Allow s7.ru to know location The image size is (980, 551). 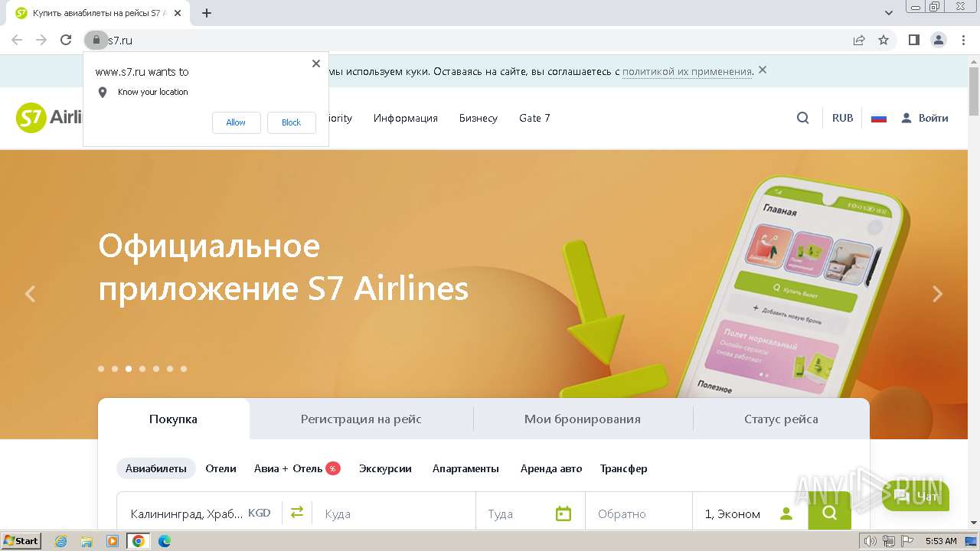click(236, 122)
